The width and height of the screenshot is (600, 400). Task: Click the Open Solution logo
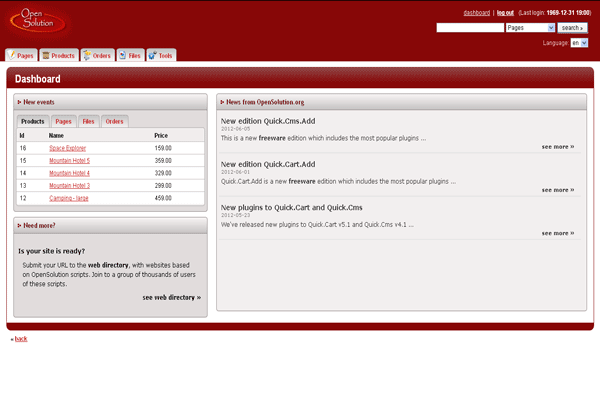tap(38, 21)
